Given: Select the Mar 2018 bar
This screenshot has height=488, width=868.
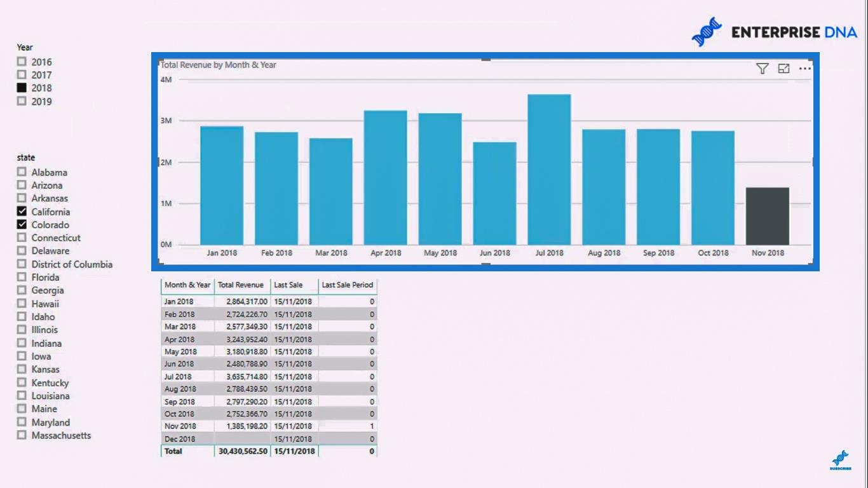Looking at the screenshot, I should pyautogui.click(x=331, y=191).
